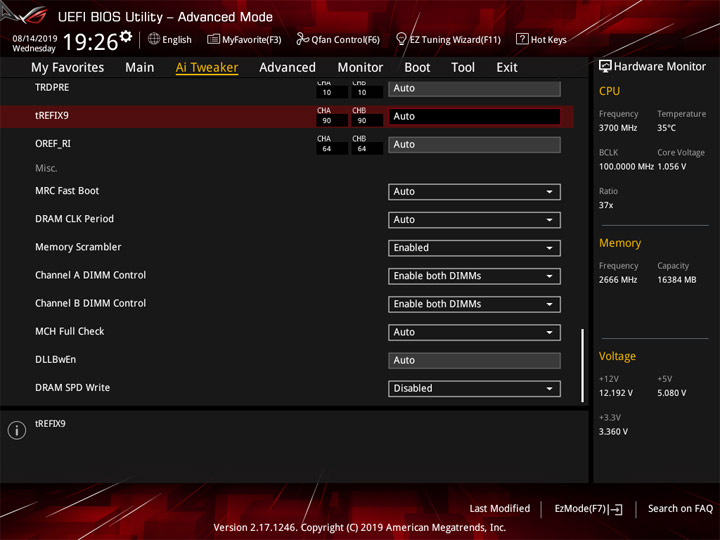720x540 pixels.
Task: Click TRDPRE CHB value 10
Action: [367, 92]
